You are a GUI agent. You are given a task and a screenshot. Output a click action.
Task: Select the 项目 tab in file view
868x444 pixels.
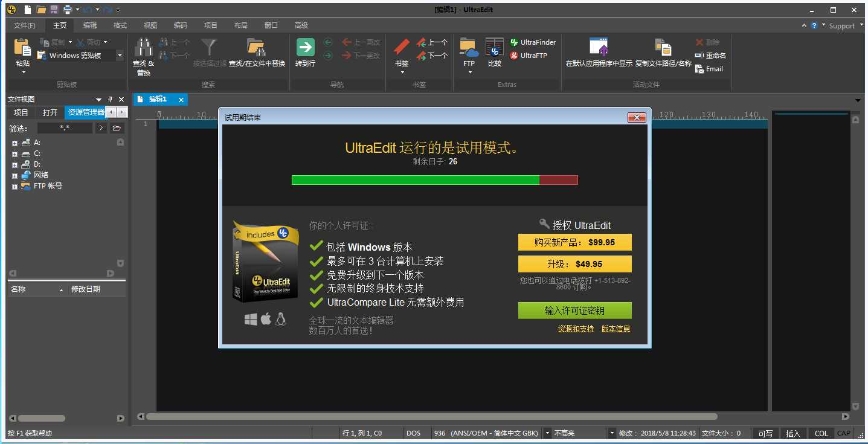click(21, 112)
